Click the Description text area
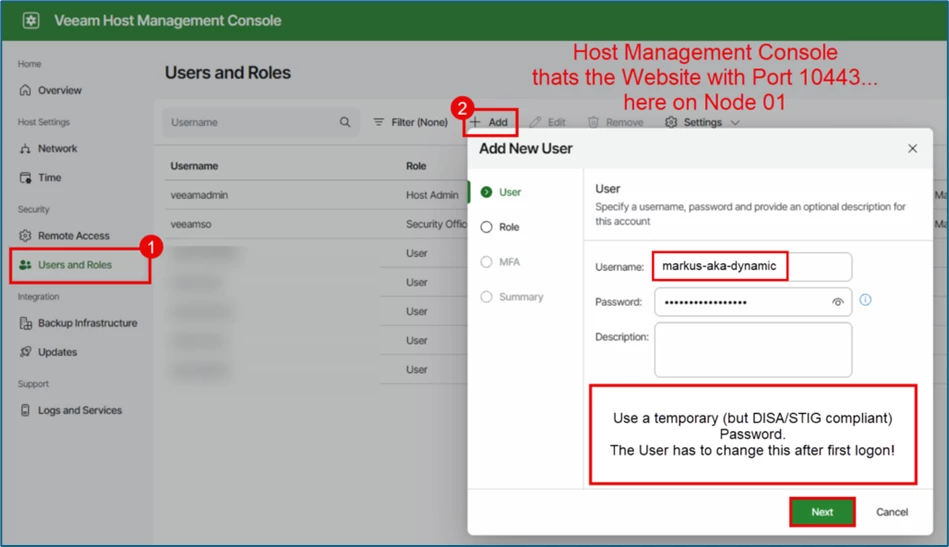This screenshot has height=547, width=949. [x=753, y=350]
